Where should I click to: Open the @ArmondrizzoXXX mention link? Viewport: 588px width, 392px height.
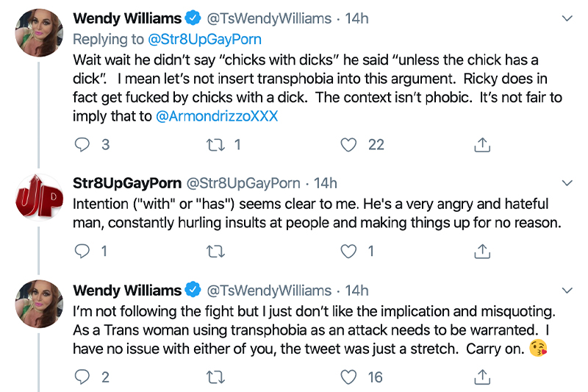[x=218, y=116]
